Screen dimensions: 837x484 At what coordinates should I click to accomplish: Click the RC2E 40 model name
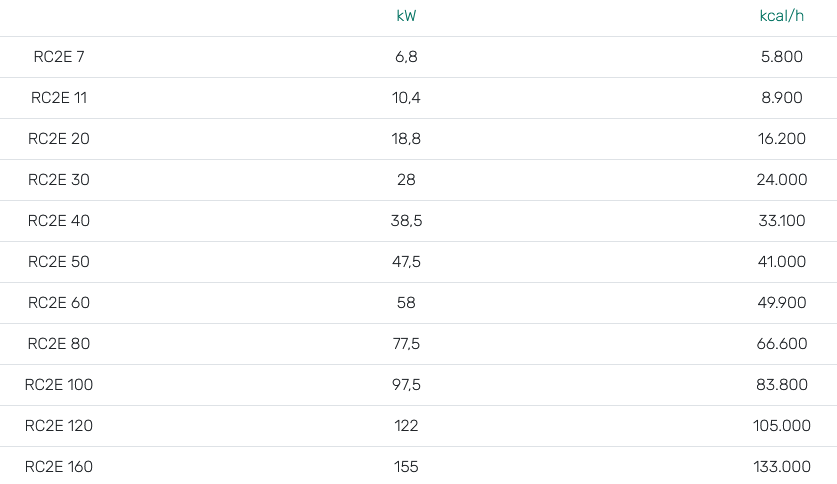click(x=59, y=221)
